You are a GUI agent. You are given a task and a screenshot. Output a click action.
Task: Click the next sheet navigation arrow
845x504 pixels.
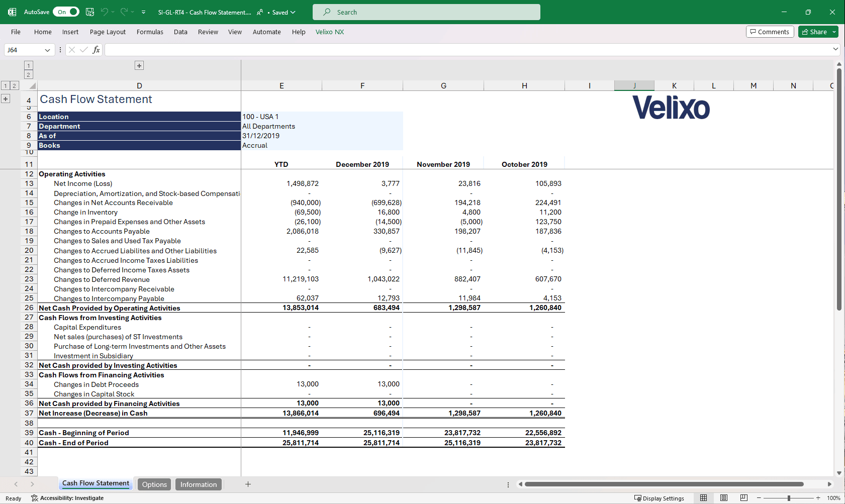(x=32, y=484)
